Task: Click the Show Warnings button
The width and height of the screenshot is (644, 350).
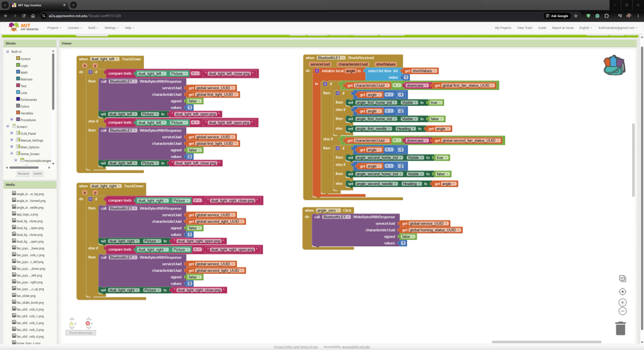Action: (80, 333)
